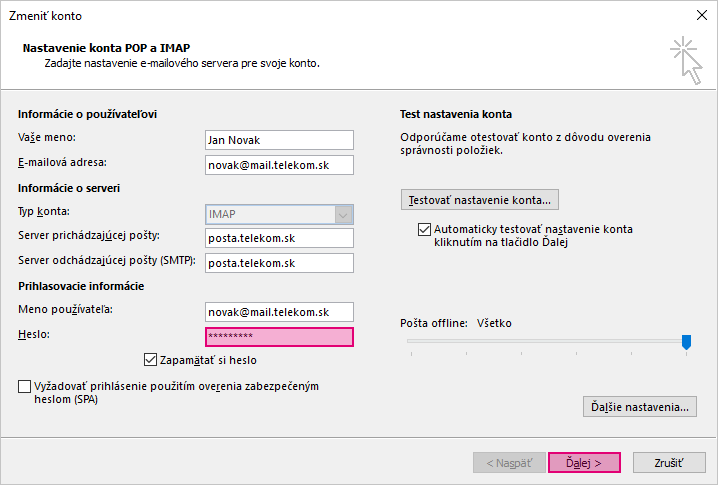Click the Nastavenie konta POP a IMAP title
Viewport: 718px width, 485px height.
106,48
